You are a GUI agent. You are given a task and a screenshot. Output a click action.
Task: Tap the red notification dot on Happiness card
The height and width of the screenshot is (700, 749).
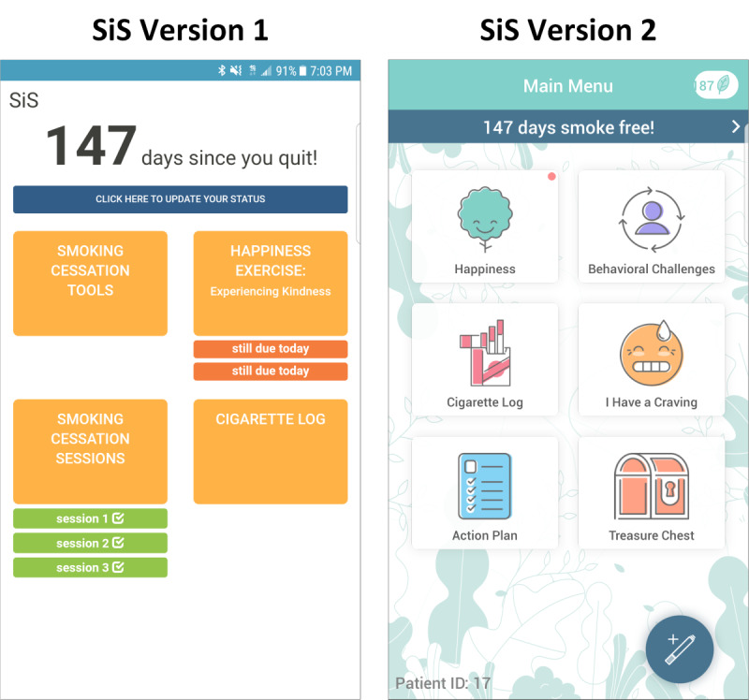pyautogui.click(x=551, y=177)
